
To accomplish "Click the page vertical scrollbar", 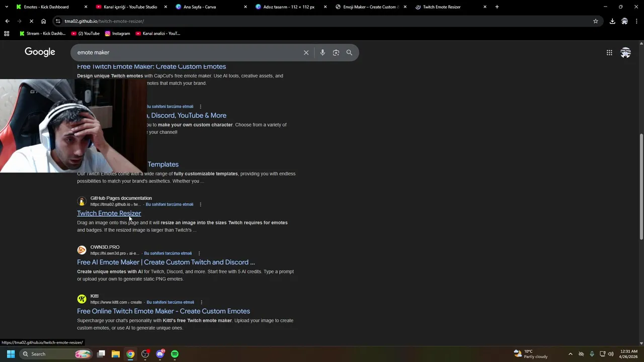I will tap(641, 187).
